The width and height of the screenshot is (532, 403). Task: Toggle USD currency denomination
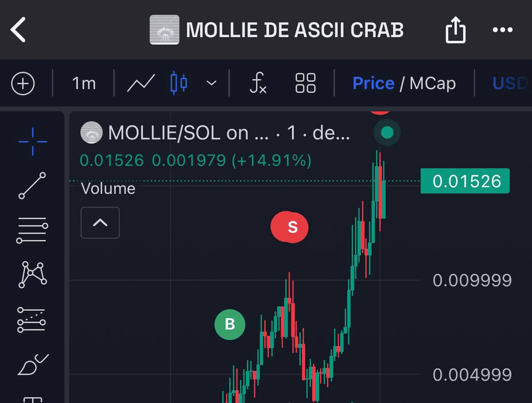pyautogui.click(x=510, y=83)
